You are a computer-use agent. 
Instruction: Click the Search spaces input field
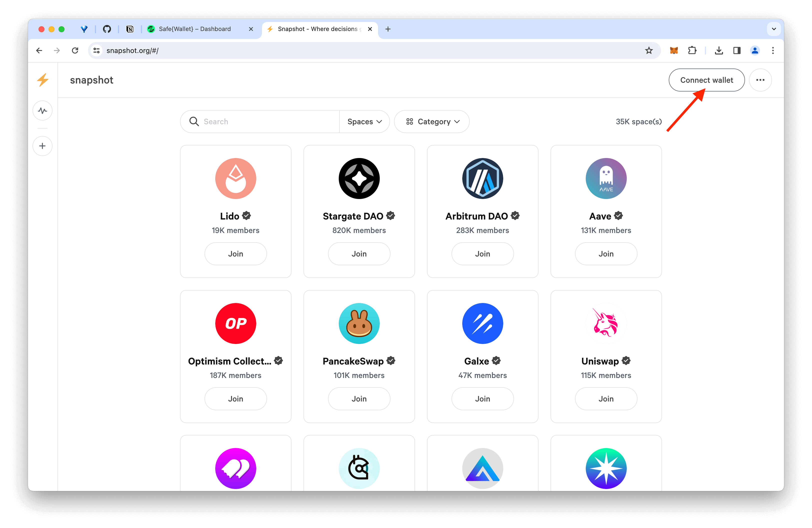click(x=260, y=121)
